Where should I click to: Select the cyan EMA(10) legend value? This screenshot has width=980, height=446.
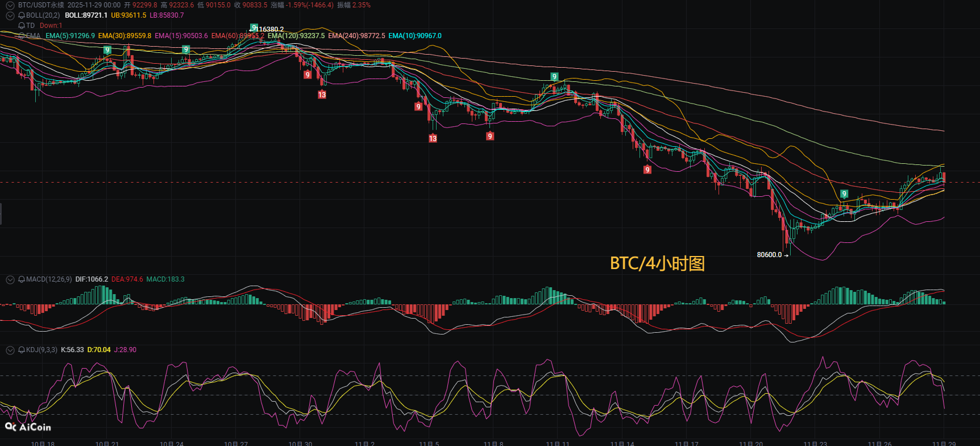tap(414, 36)
